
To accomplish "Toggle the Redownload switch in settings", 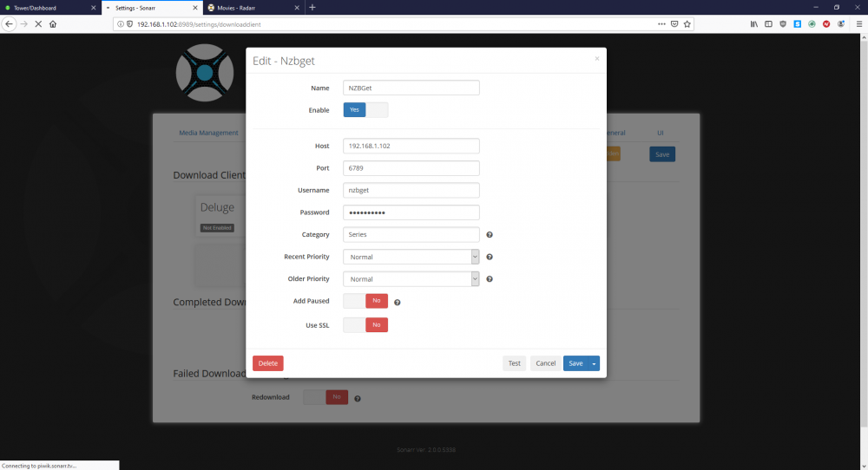I will [325, 397].
